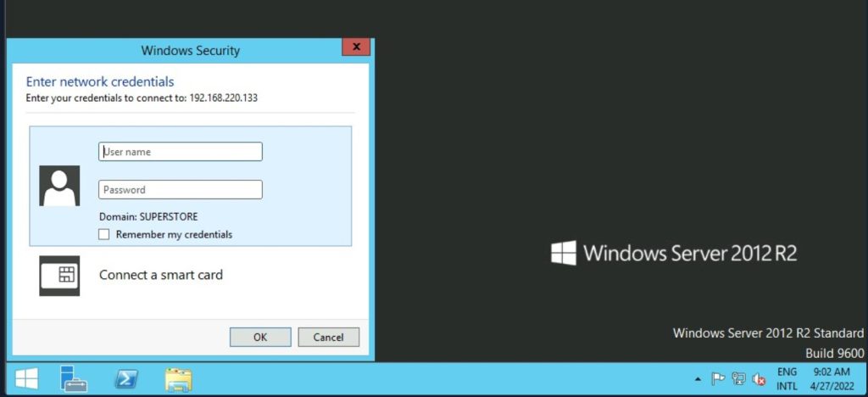Screen dimensions: 868x397
Task: Open Windows PowerShell from the taskbar
Action: pyautogui.click(x=126, y=379)
